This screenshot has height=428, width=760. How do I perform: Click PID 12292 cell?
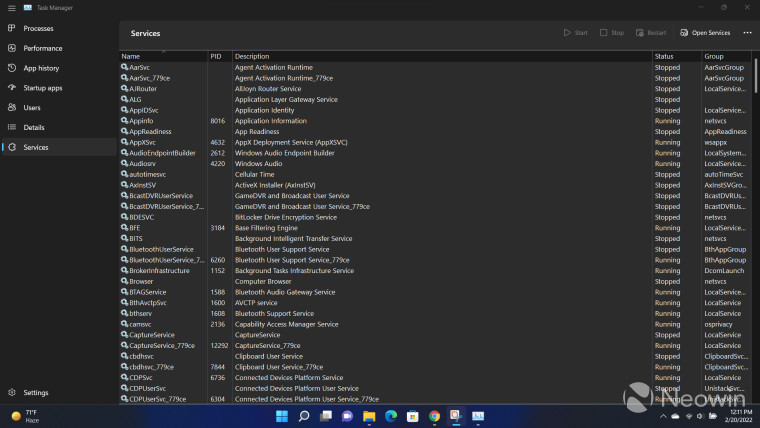tap(219, 346)
